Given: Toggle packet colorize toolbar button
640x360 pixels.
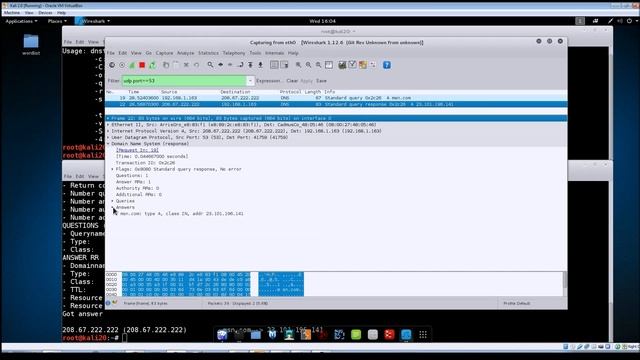Looking at the screenshot, I should pos(274,65).
